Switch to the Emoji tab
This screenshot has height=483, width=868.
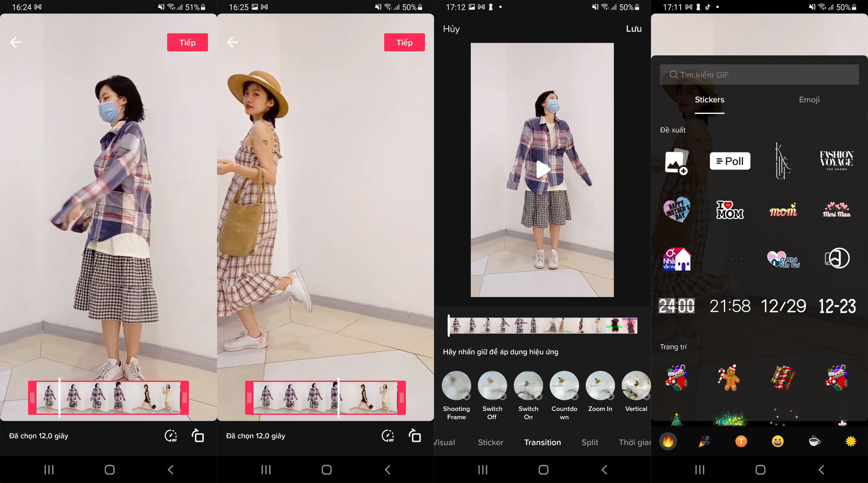[809, 100]
